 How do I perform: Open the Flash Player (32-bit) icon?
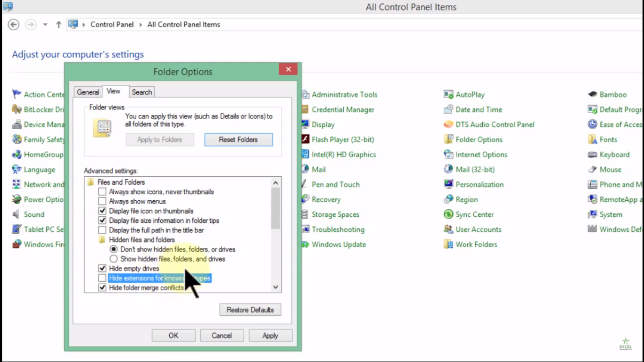pos(338,140)
